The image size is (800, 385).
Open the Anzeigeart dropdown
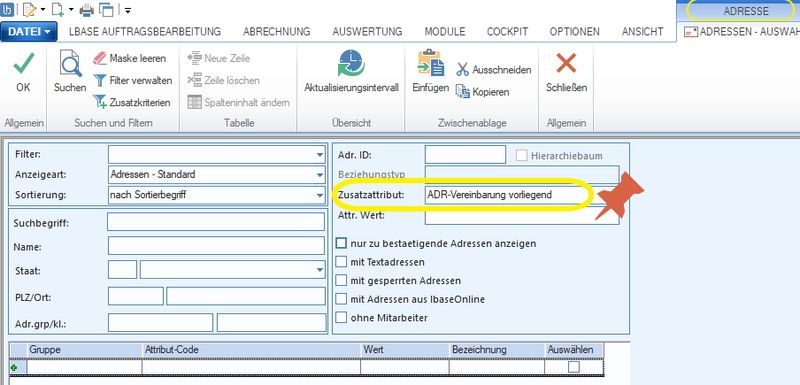[319, 174]
